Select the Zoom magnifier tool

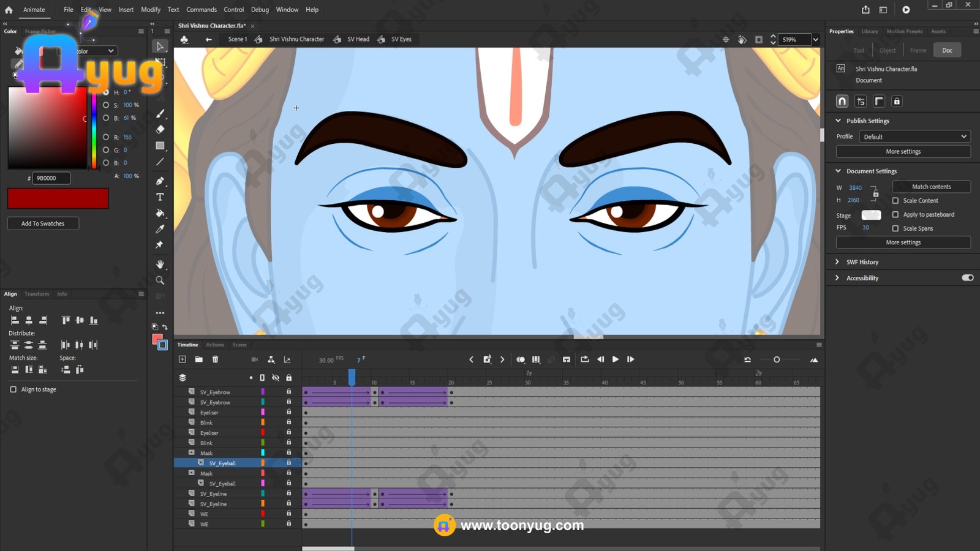160,280
